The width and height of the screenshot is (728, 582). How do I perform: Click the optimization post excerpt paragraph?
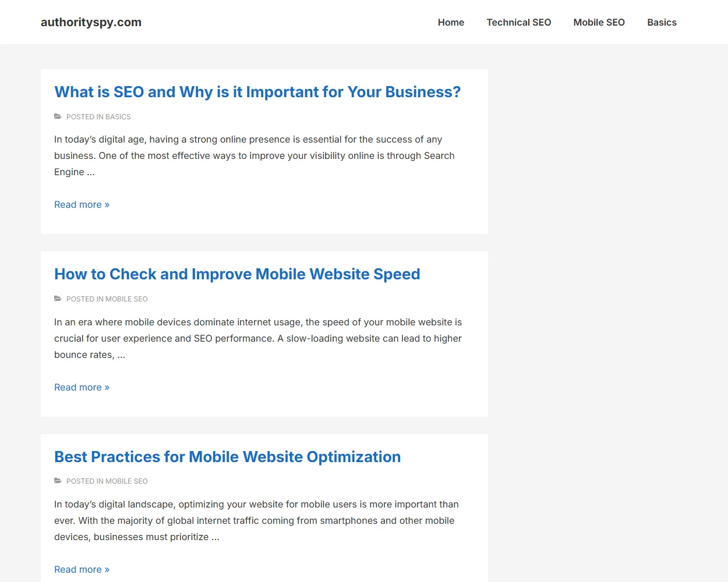click(x=256, y=520)
